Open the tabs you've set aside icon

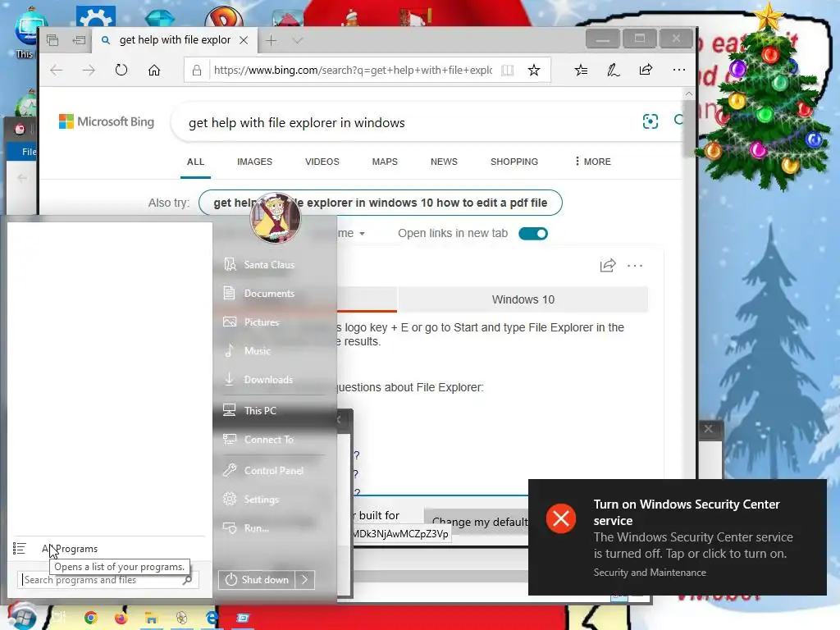(52, 40)
